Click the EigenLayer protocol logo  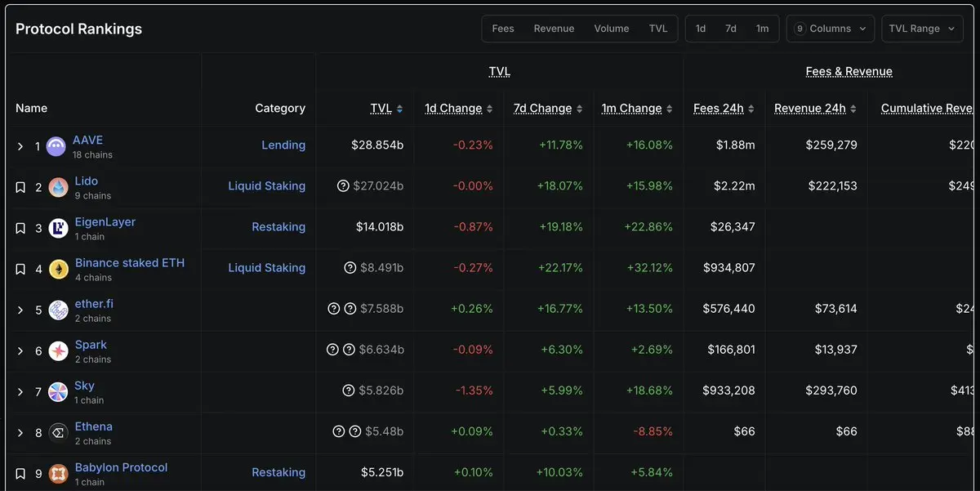(x=58, y=229)
